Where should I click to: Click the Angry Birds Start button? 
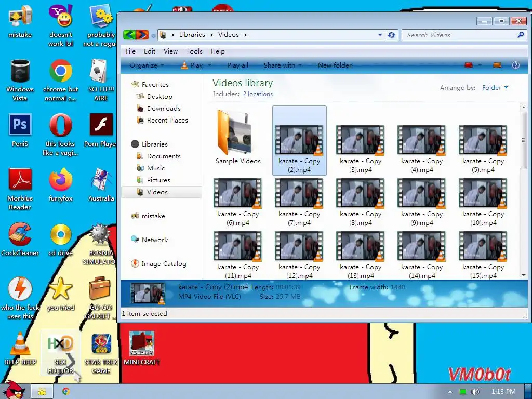pos(14,390)
